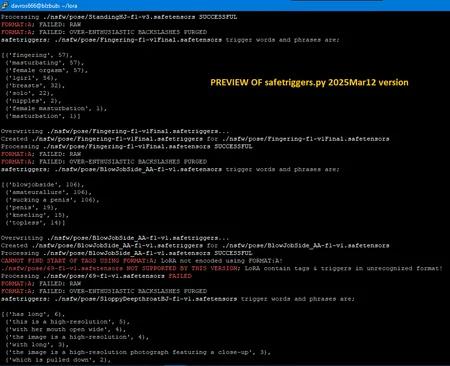Screen dimensions: 450x366
Task: Click the red CANNOT FIND START OF TAGS error
Action: (79, 261)
